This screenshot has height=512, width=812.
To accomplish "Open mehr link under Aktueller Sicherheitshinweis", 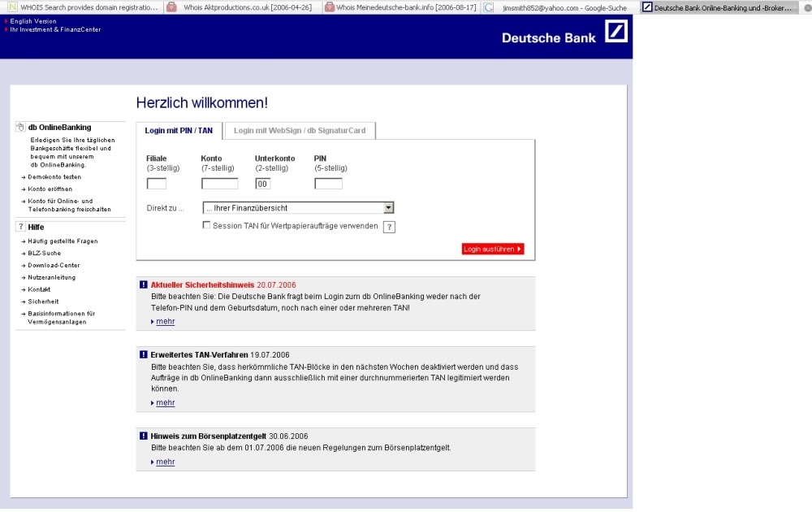I will (165, 321).
